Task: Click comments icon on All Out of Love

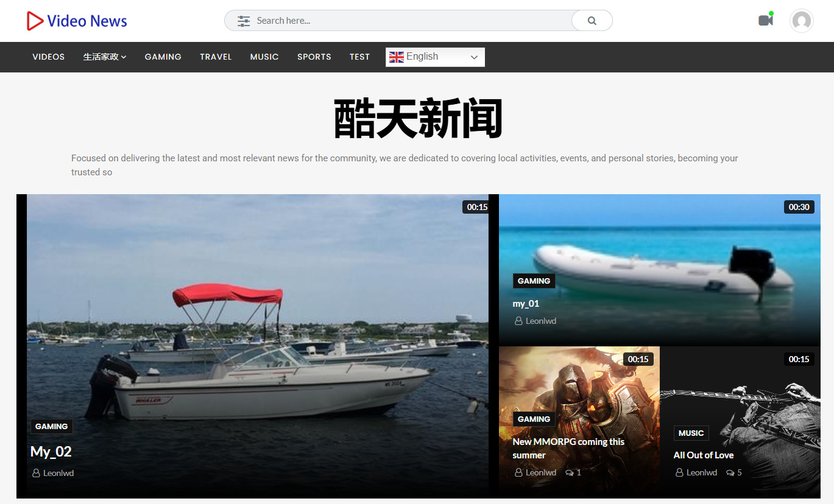Action: (730, 472)
